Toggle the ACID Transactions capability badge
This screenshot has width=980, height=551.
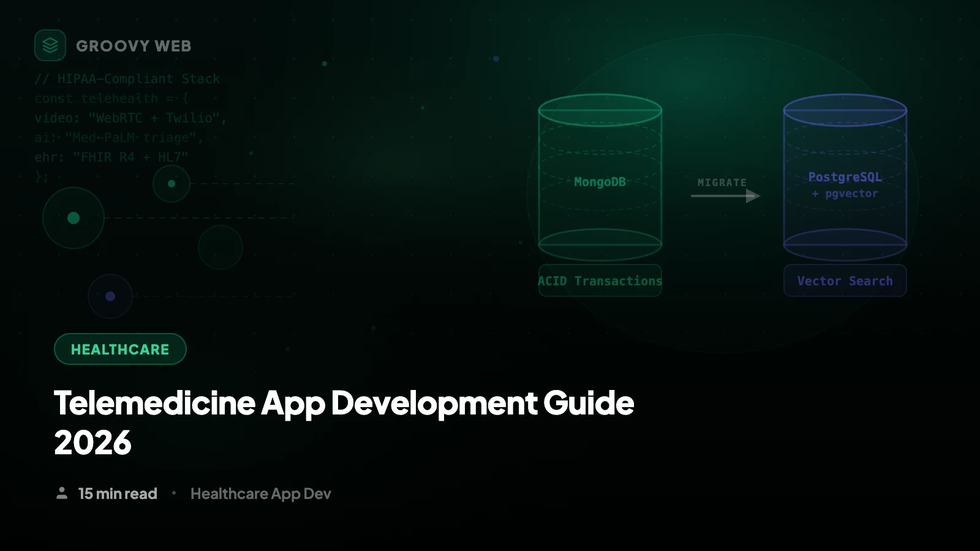coord(600,280)
